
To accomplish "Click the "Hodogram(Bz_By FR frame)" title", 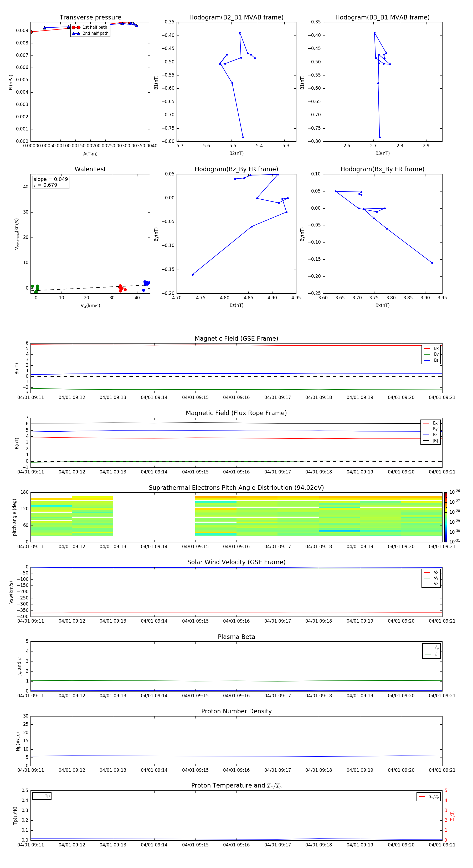I will point(236,169).
